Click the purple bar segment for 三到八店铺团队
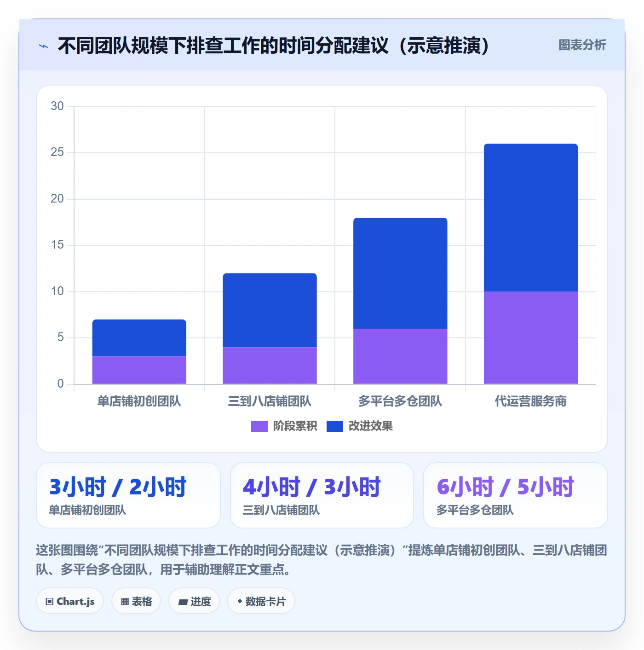Image resolution: width=644 pixels, height=650 pixels. [270, 366]
